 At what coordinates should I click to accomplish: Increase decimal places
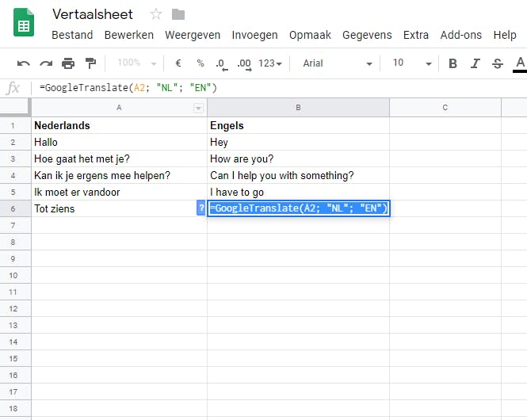(x=243, y=63)
